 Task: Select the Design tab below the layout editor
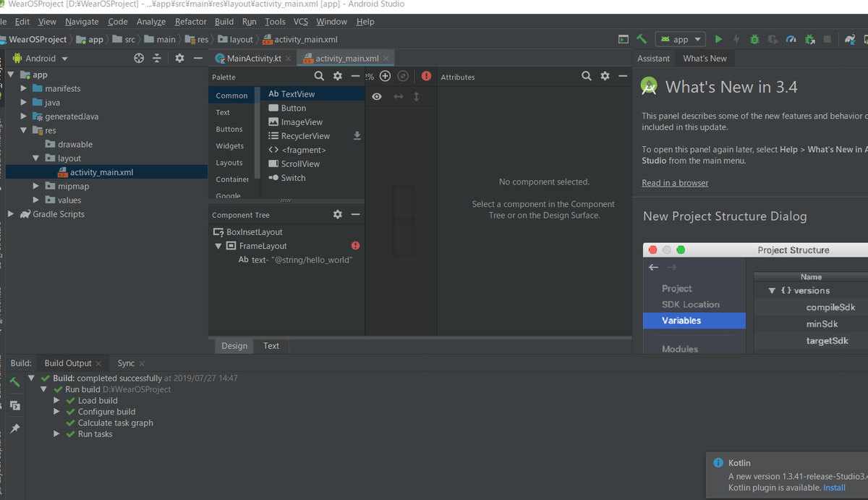[x=234, y=346]
